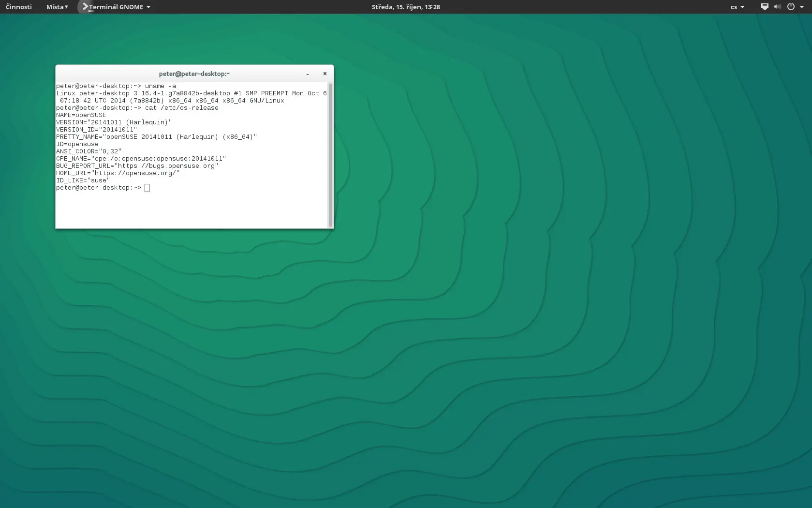The width and height of the screenshot is (812, 508).
Task: Click the network connection icon
Action: pos(765,7)
